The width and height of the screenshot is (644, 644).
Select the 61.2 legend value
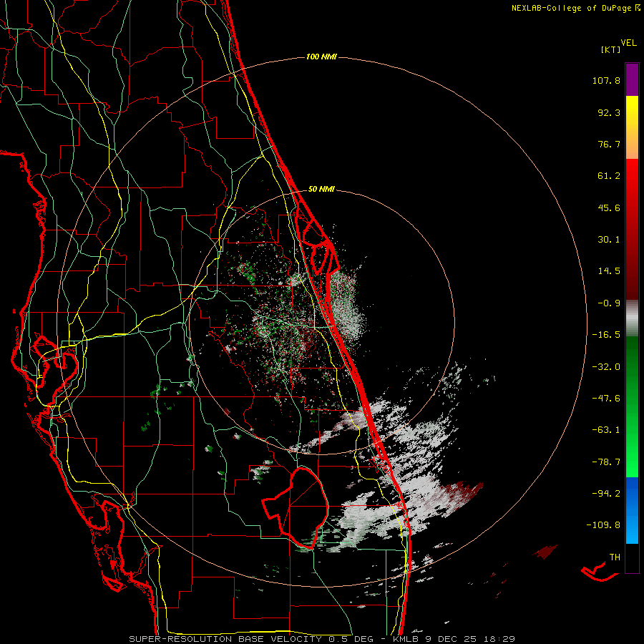click(x=609, y=176)
